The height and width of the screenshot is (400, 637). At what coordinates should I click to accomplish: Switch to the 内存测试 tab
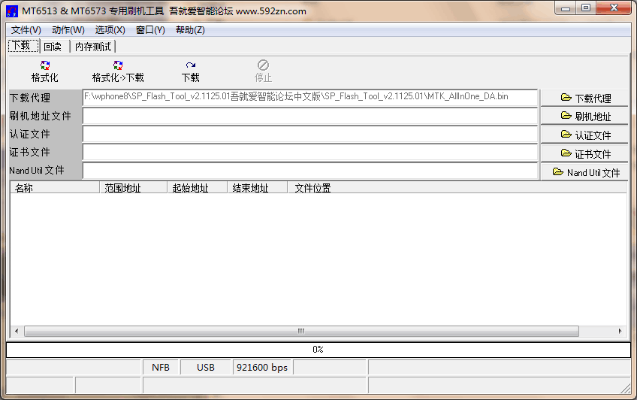click(x=94, y=46)
